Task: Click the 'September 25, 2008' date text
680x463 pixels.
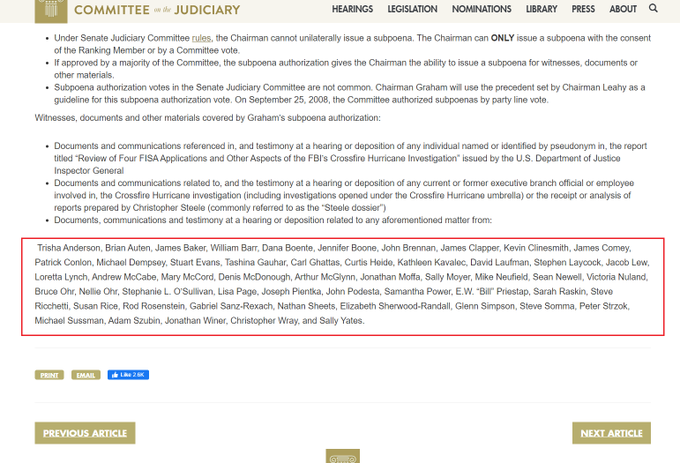Action: [x=288, y=100]
